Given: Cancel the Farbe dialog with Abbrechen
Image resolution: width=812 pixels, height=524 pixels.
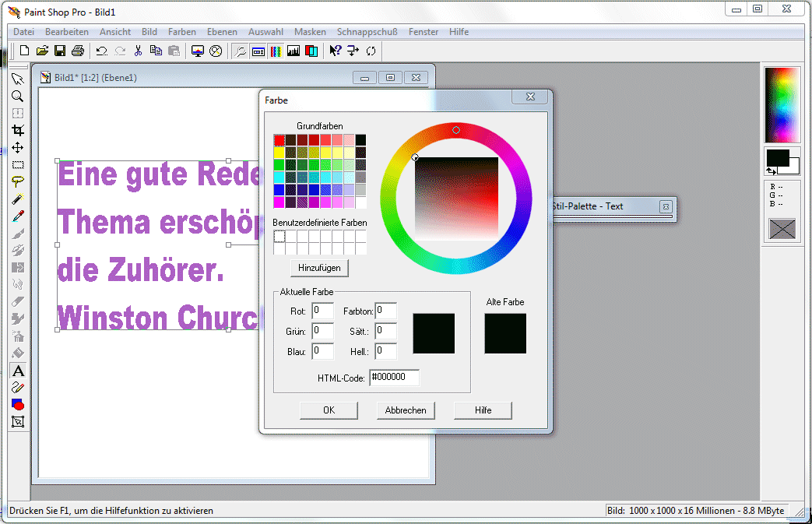Looking at the screenshot, I should pyautogui.click(x=406, y=410).
